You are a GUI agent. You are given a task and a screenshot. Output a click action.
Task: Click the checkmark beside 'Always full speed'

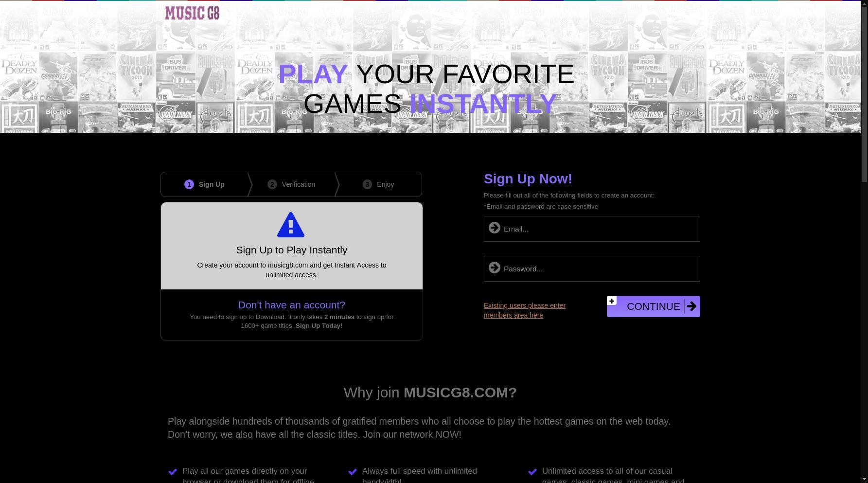tap(353, 472)
